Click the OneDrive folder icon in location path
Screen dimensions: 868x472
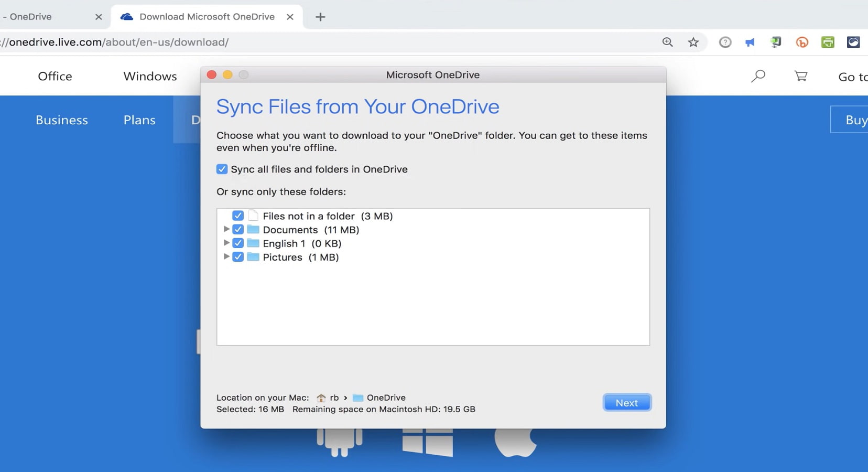pos(358,398)
